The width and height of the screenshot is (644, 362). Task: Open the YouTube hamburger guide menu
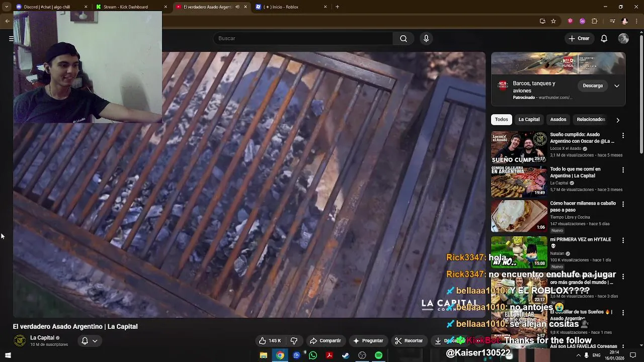click(11, 39)
